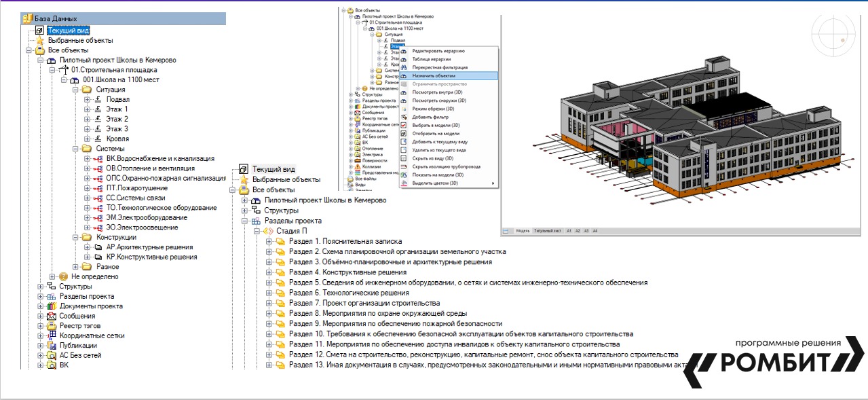Click the ОПС.Охранно-пожарная сигнализация system icon

[x=98, y=179]
